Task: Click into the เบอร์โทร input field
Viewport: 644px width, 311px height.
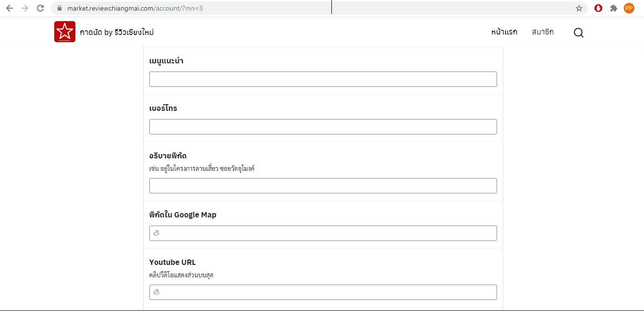Action: tap(323, 127)
